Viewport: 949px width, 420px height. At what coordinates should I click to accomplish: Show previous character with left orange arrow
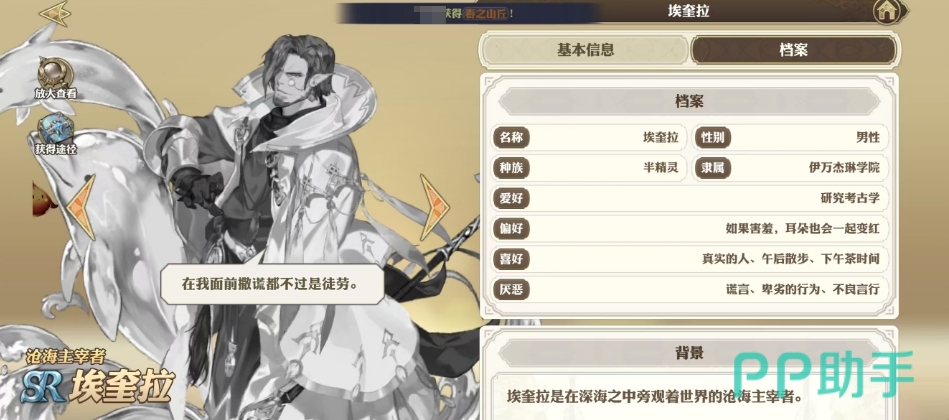point(81,207)
